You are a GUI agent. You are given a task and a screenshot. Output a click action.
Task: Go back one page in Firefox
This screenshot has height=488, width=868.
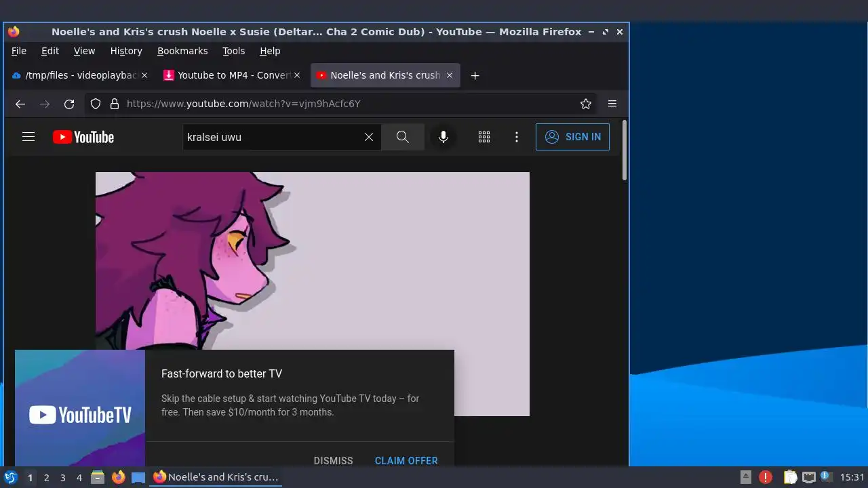tap(20, 104)
